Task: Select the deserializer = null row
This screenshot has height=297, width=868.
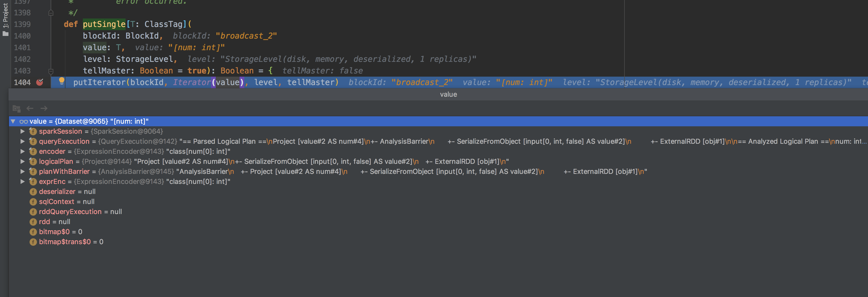Action: tap(67, 192)
